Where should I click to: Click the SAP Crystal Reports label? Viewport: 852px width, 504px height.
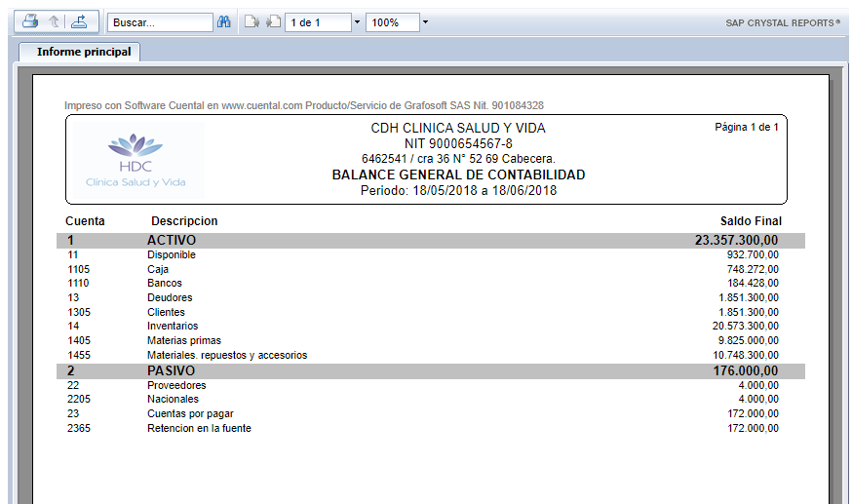coord(783,22)
